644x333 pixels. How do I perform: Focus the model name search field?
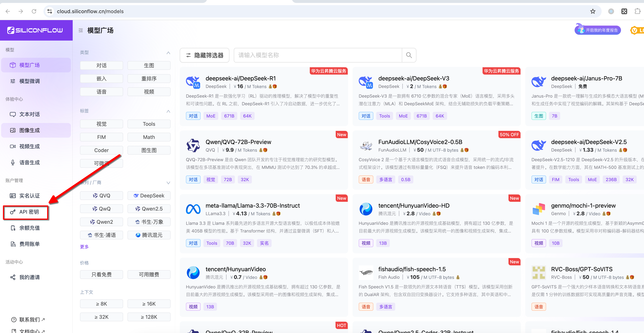pyautogui.click(x=317, y=55)
